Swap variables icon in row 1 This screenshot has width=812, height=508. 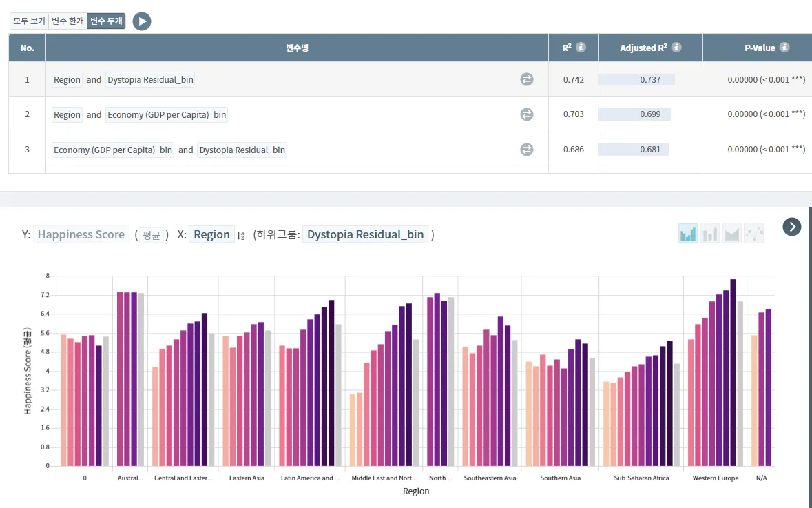[x=527, y=79]
